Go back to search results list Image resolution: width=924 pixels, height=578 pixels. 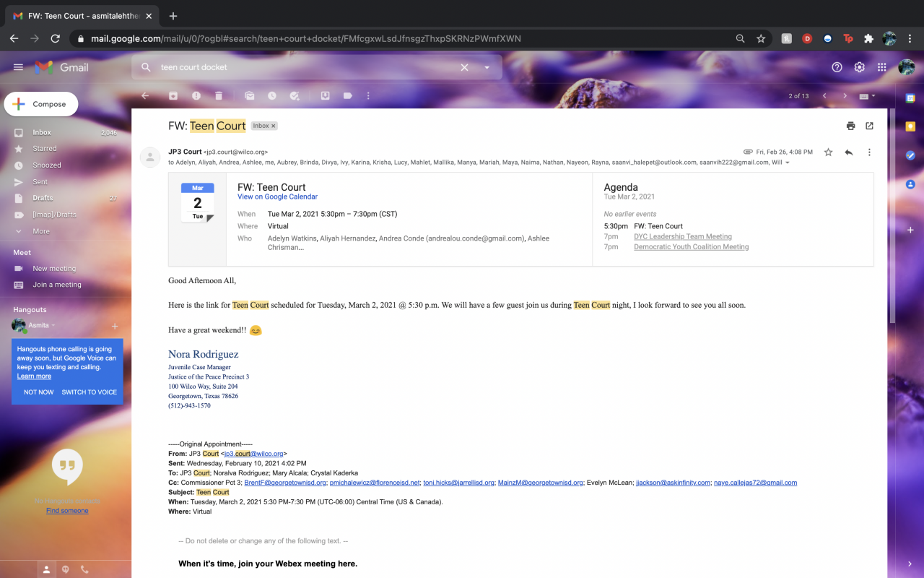coord(145,95)
